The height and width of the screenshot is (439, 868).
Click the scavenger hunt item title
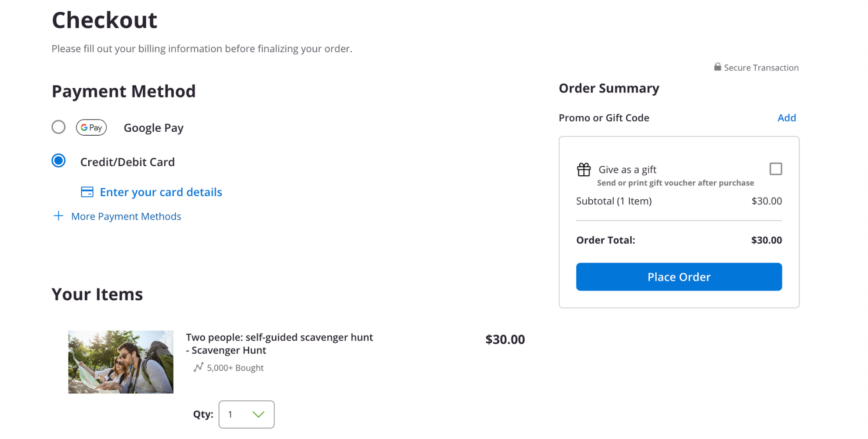click(279, 344)
